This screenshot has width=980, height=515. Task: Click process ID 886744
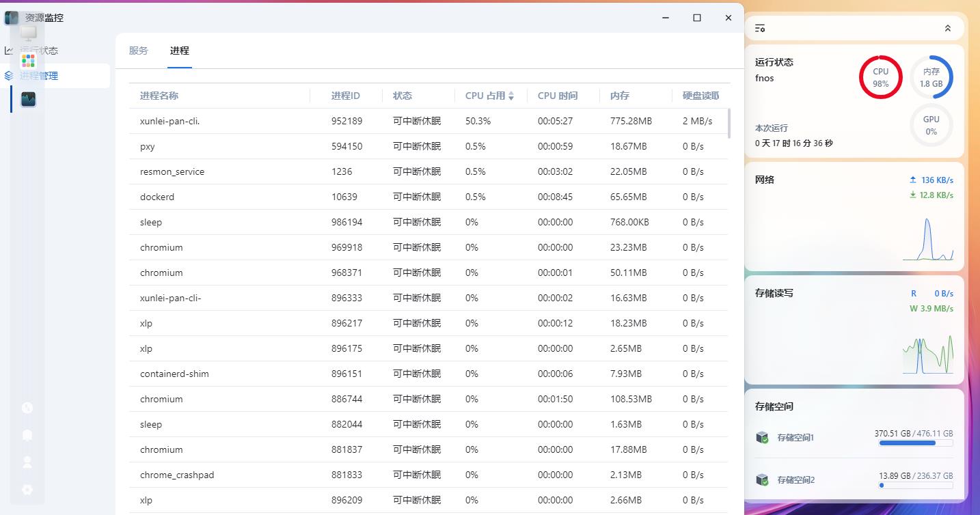click(x=347, y=399)
